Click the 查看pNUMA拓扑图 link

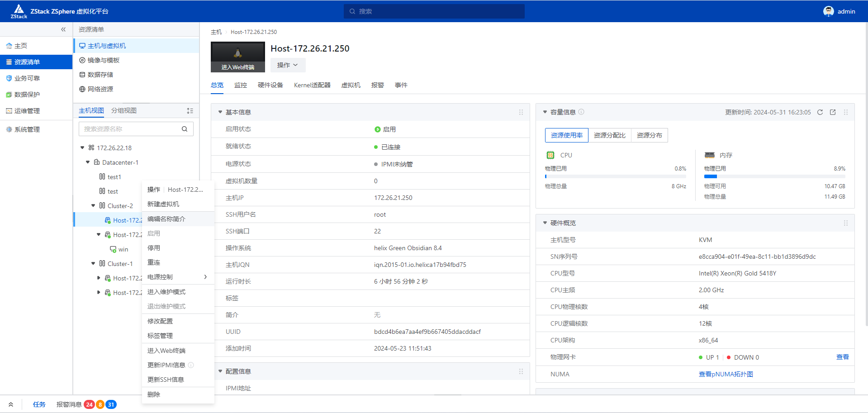click(726, 374)
